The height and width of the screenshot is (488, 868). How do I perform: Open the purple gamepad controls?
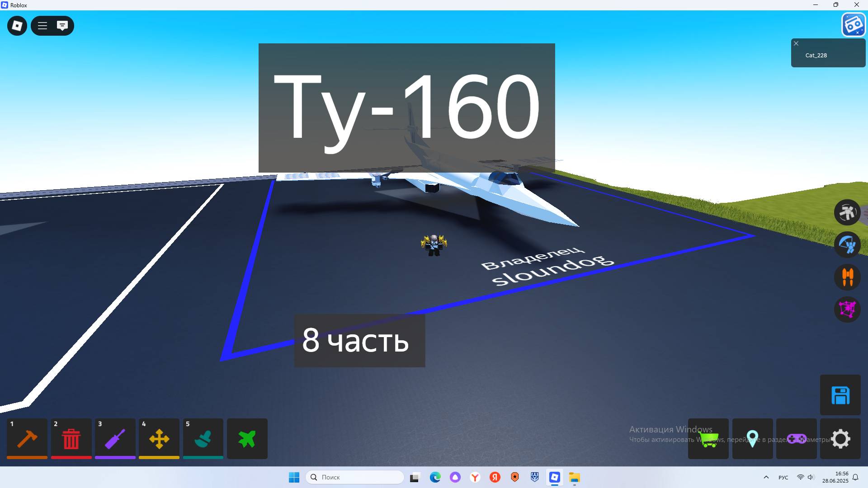[796, 439]
